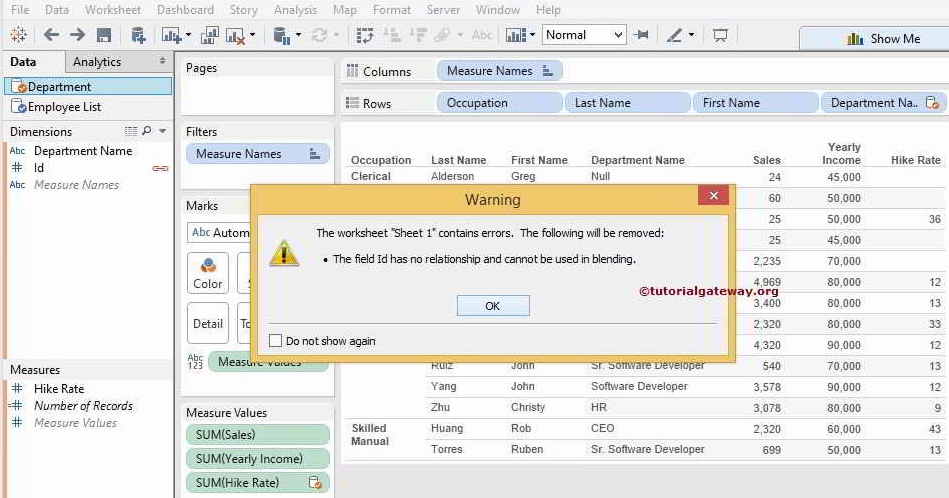949x498 pixels.
Task: Click the Run Update refresh icon
Action: click(320, 36)
